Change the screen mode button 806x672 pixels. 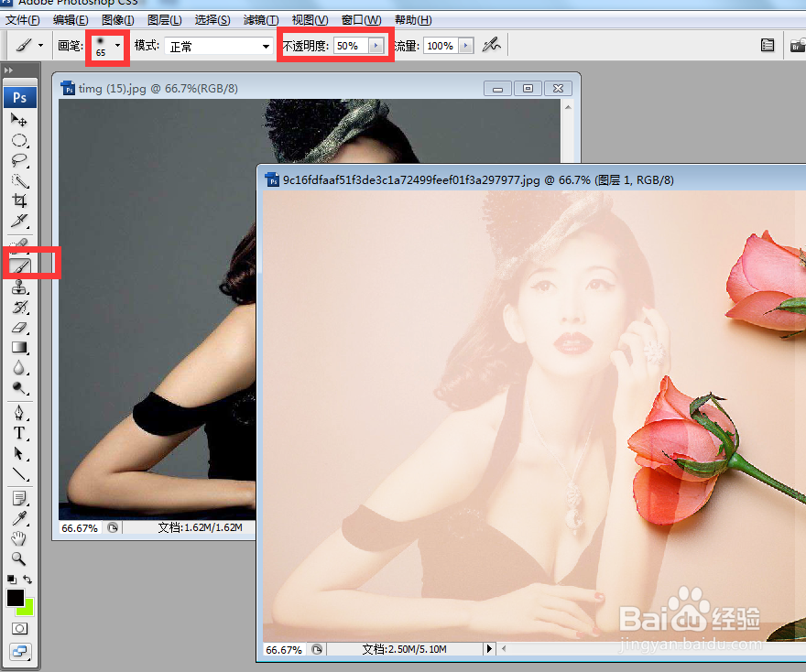tap(19, 652)
